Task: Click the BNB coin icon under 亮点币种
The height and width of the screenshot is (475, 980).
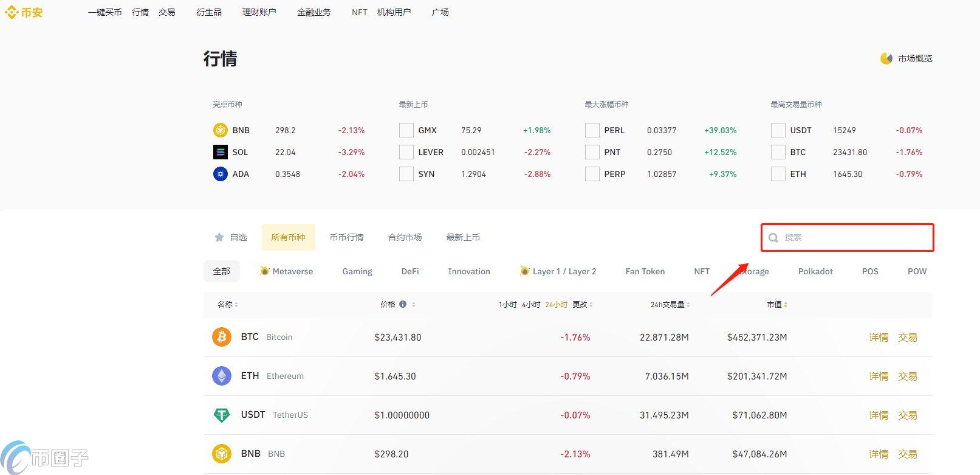Action: tap(220, 130)
